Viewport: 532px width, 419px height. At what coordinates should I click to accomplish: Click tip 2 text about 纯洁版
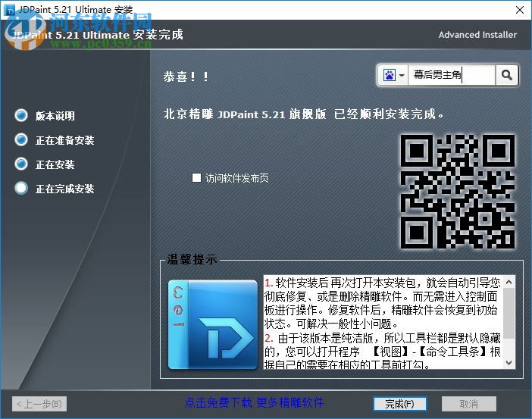pos(383,351)
